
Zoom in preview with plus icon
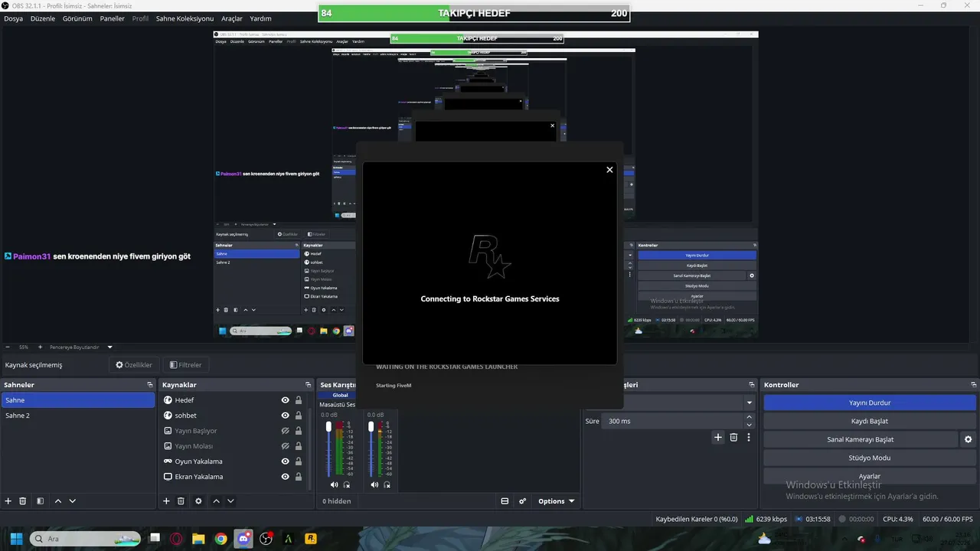tap(40, 347)
